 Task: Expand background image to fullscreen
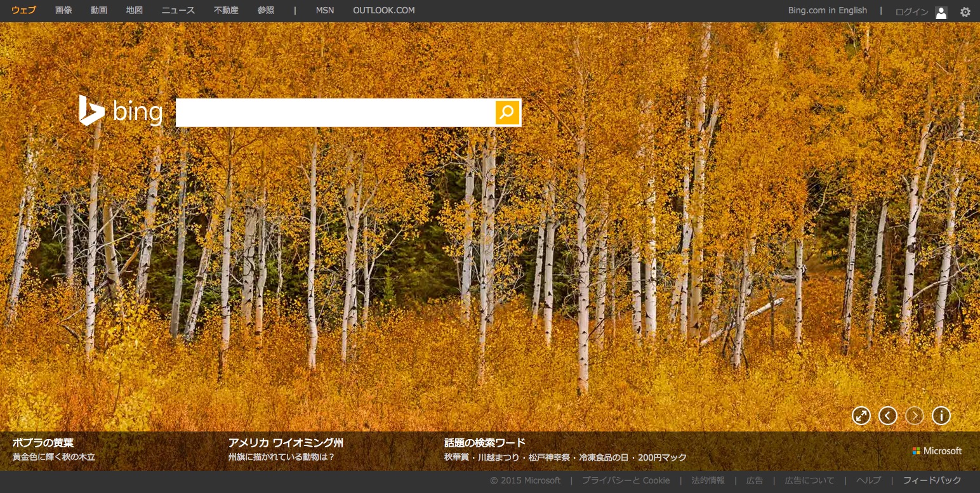pyautogui.click(x=861, y=416)
